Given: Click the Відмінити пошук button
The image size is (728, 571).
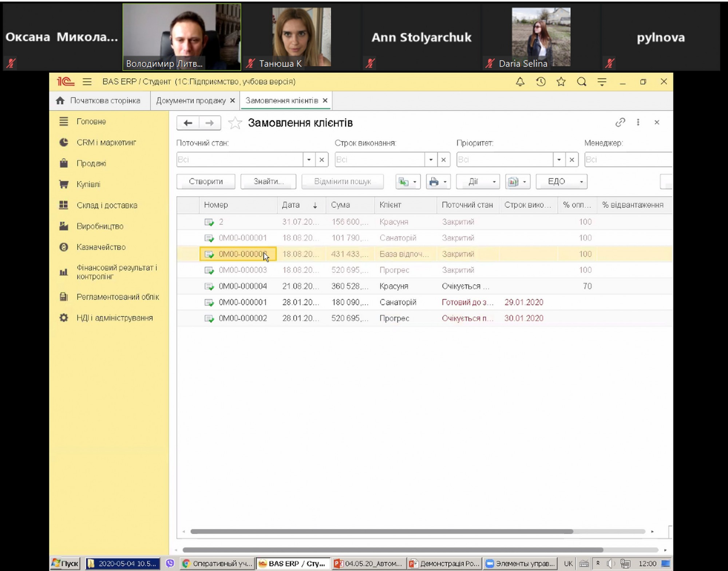Looking at the screenshot, I should [343, 181].
